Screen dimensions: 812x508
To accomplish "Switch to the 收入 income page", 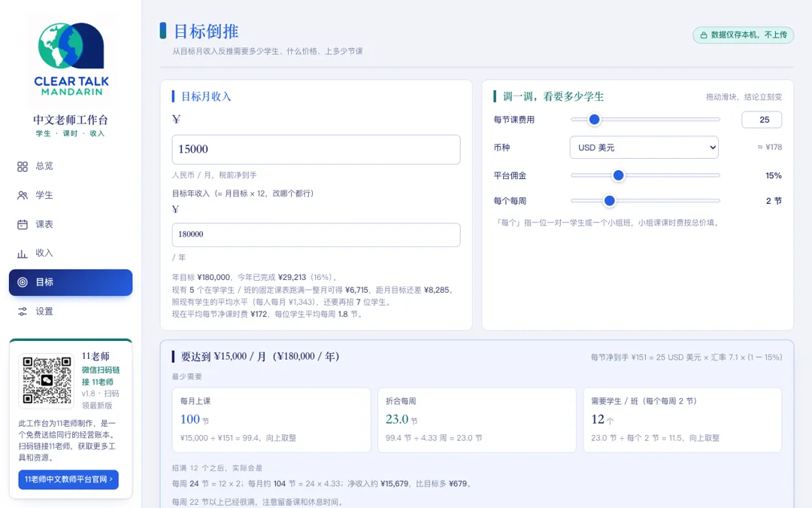I will 71,253.
